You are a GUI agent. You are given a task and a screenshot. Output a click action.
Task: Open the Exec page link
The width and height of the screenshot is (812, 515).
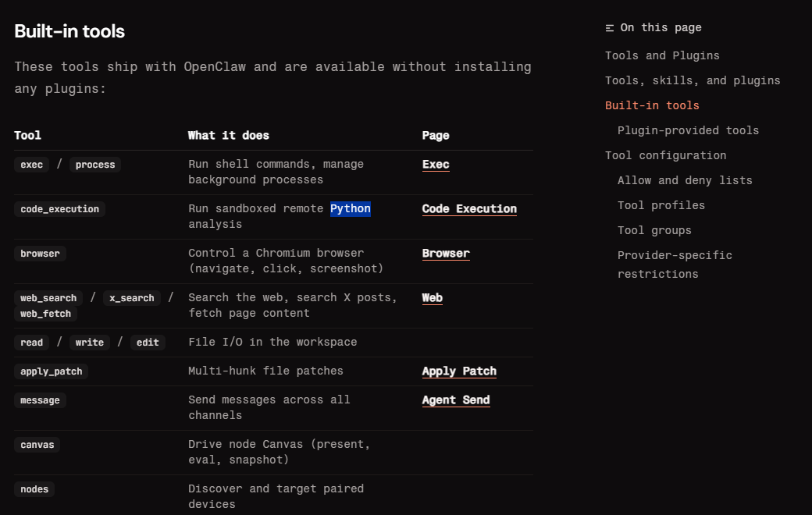436,165
